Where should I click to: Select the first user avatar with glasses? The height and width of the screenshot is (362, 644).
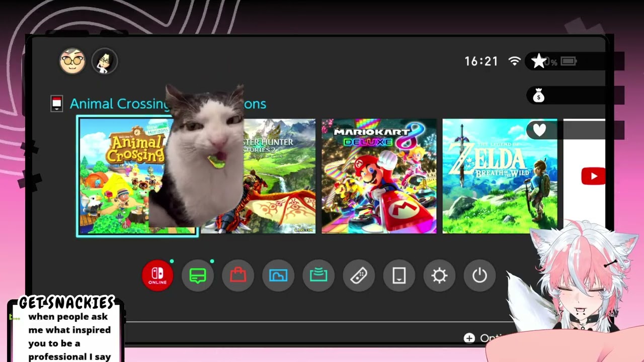tap(72, 61)
